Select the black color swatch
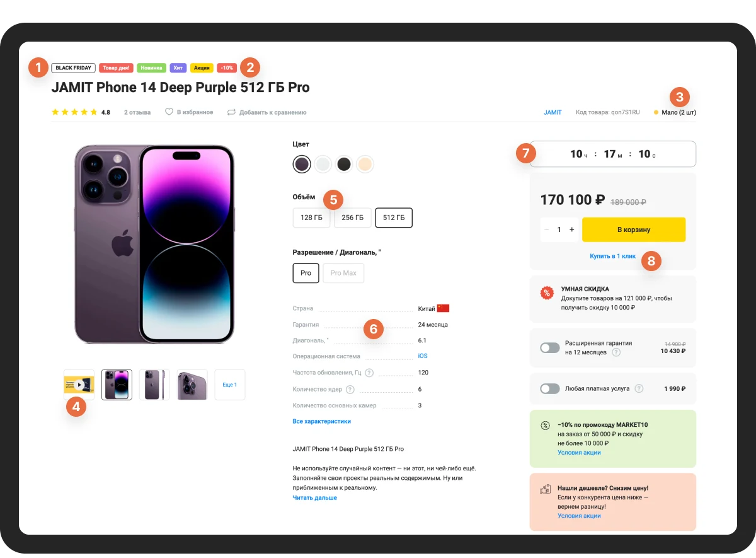Screen dimensions: 756x558 (x=344, y=165)
